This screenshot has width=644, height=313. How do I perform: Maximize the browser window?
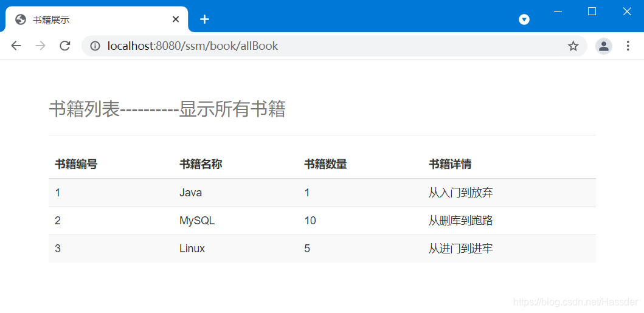click(592, 12)
